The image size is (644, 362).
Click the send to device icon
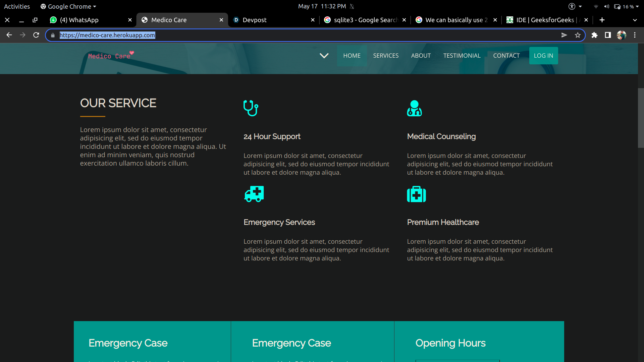[x=565, y=35]
